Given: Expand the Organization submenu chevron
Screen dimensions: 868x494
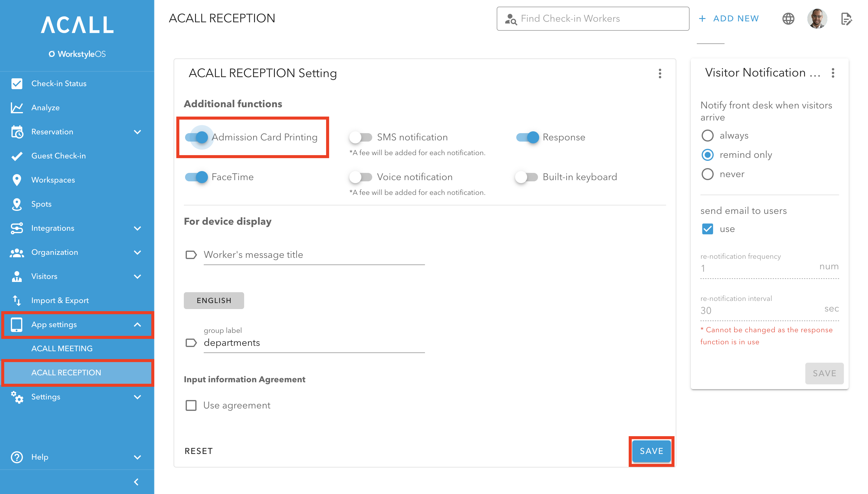Looking at the screenshot, I should click(137, 252).
